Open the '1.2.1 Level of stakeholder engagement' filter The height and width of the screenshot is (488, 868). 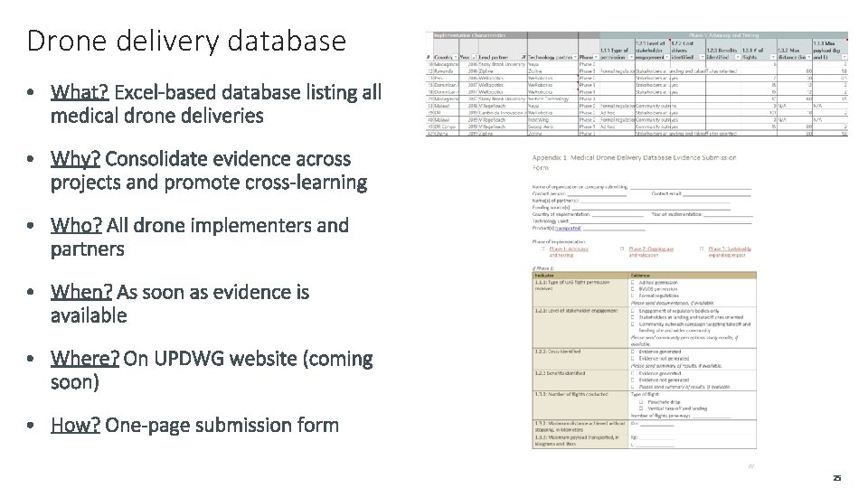click(x=667, y=57)
